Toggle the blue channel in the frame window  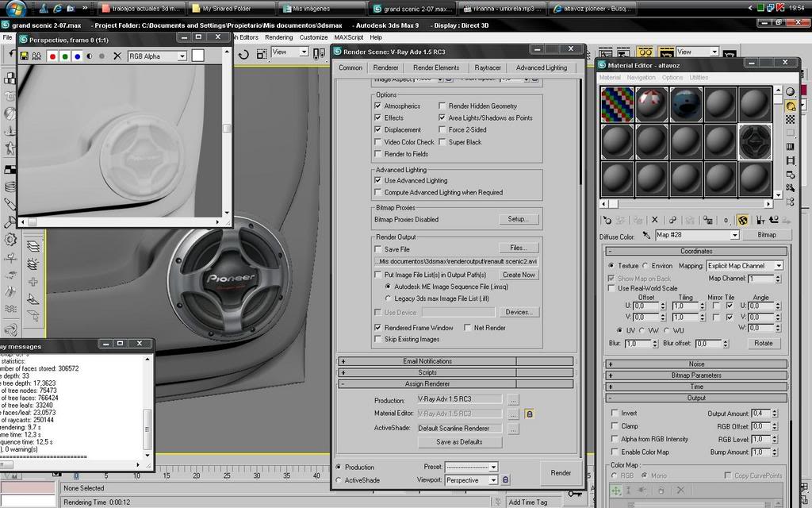click(77, 56)
